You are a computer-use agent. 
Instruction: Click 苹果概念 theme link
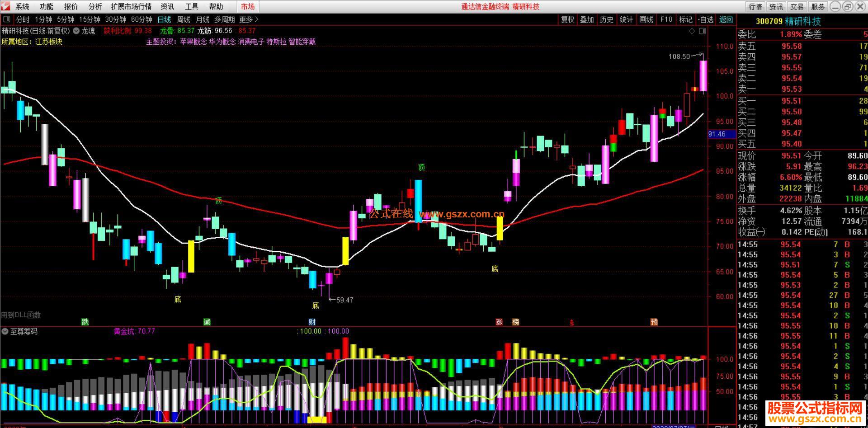(x=193, y=42)
